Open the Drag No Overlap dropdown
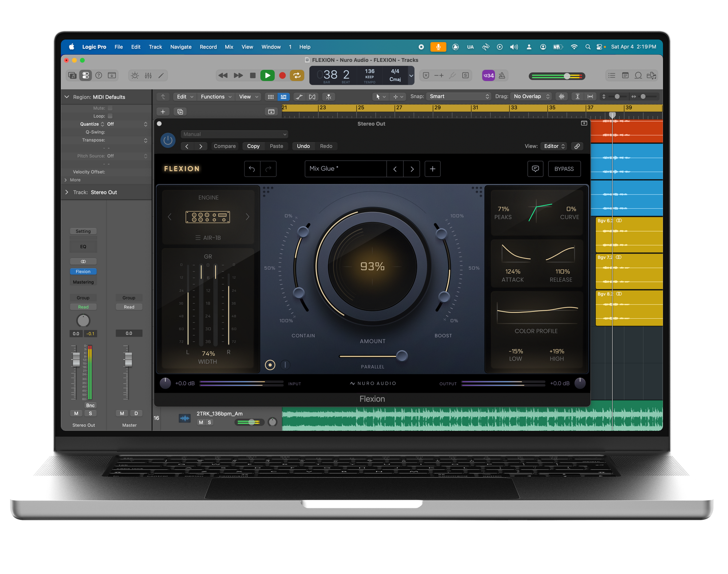Screen dimensions: 728x574 pyautogui.click(x=531, y=97)
